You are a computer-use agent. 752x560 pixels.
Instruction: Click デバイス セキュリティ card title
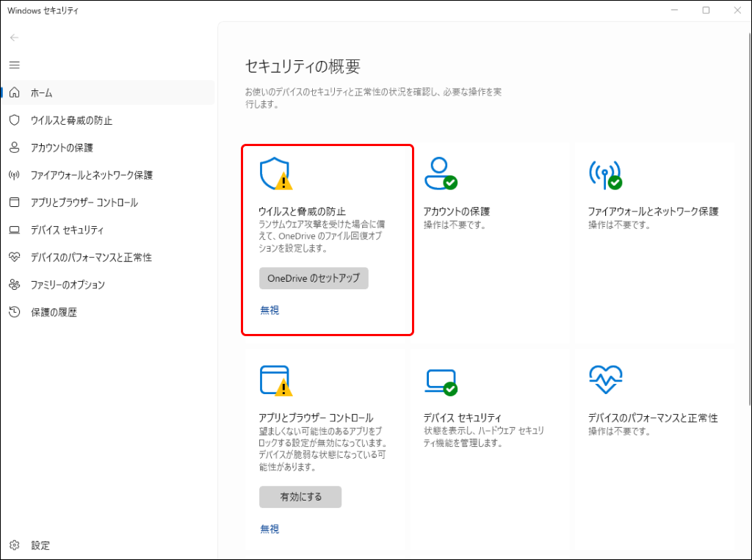point(463,418)
